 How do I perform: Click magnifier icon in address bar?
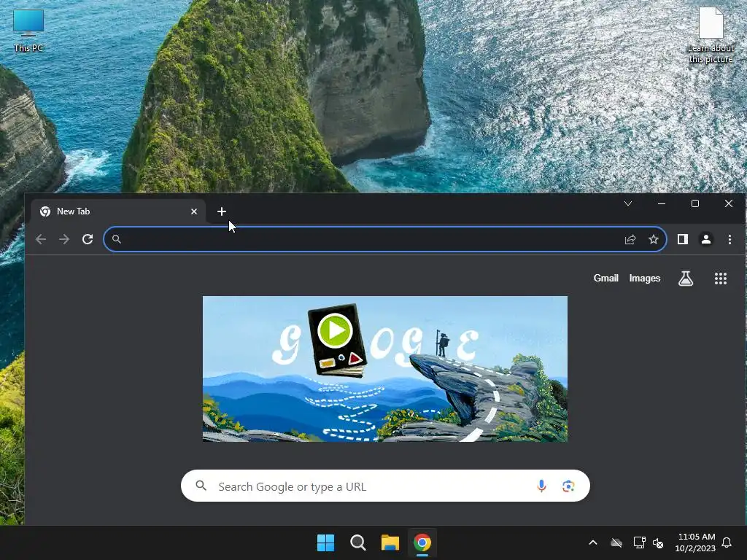click(116, 239)
